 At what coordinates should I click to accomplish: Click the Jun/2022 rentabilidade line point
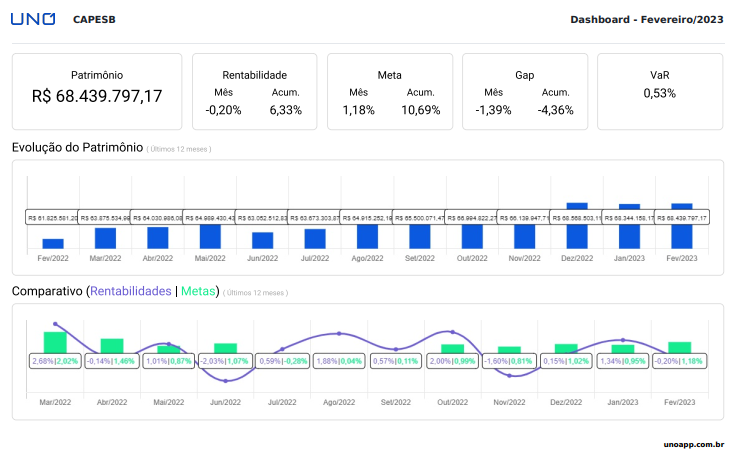(226, 381)
